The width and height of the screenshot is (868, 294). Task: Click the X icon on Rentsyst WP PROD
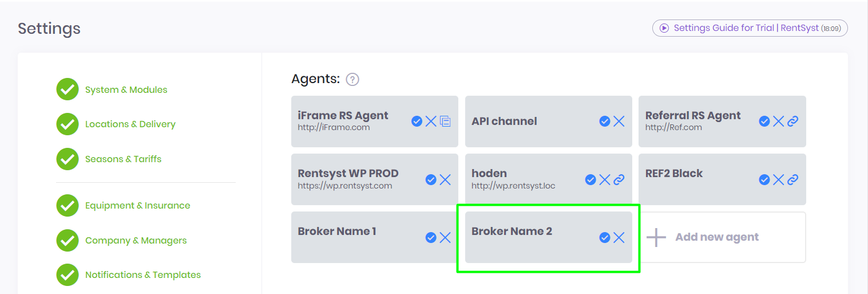[x=445, y=180]
